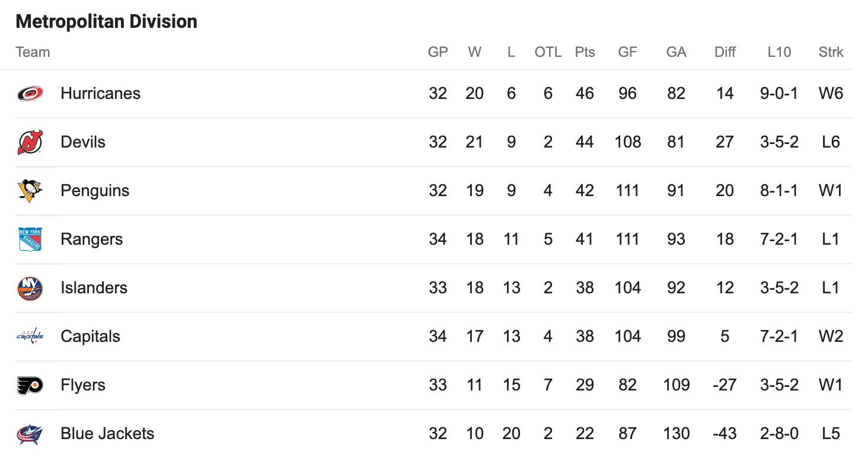The image size is (868, 461).
Task: Click the Penguins team logo
Action: click(30, 191)
